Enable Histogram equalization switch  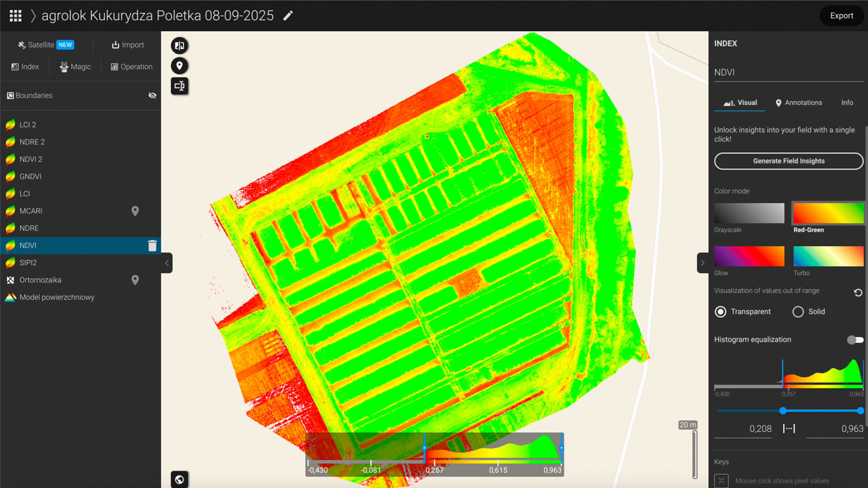(x=855, y=340)
